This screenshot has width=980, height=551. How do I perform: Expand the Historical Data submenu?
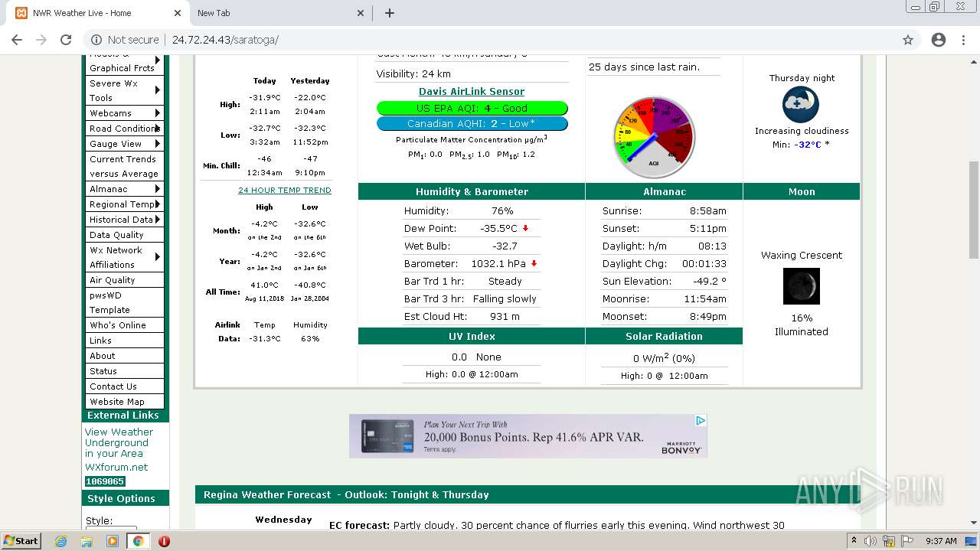[124, 220]
